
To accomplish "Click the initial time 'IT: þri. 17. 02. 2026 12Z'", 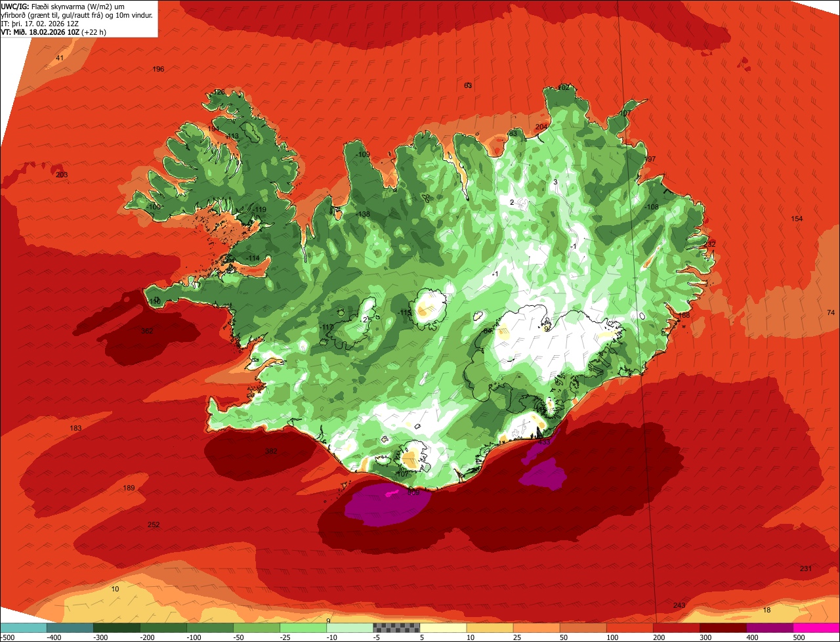I will [40, 24].
